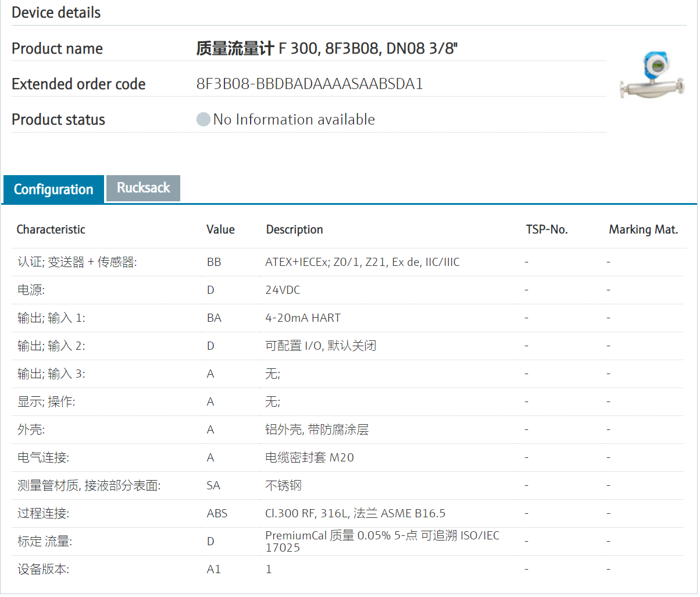Click the Value column header

(220, 230)
